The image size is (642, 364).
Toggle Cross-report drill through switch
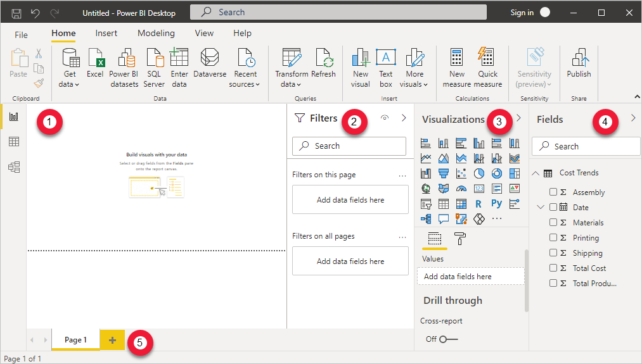(448, 339)
